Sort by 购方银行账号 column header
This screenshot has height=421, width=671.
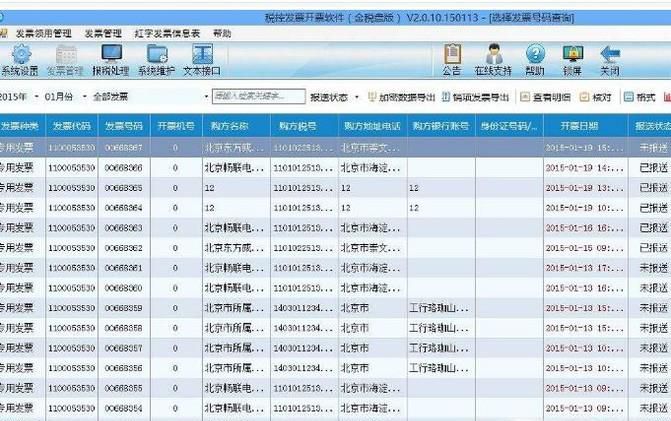tap(441, 126)
